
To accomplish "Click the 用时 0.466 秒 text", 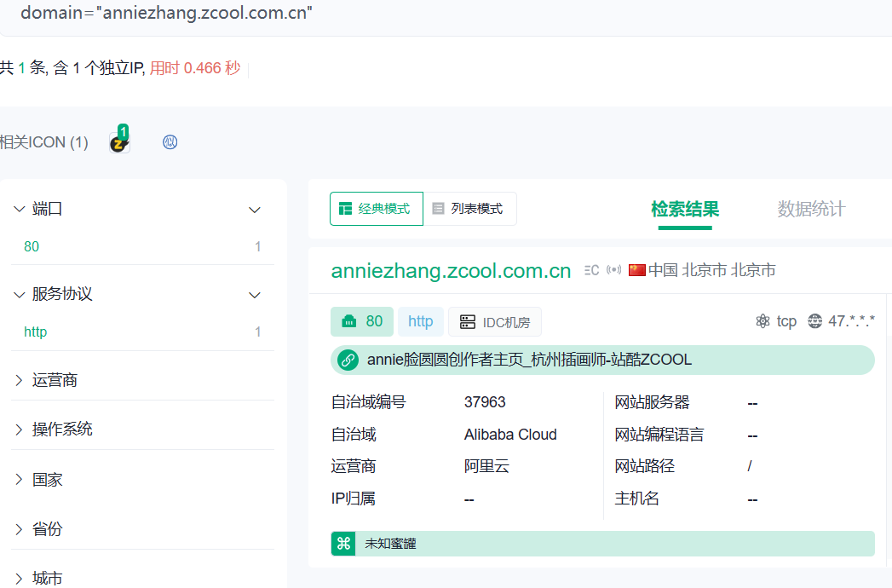I will click(195, 68).
